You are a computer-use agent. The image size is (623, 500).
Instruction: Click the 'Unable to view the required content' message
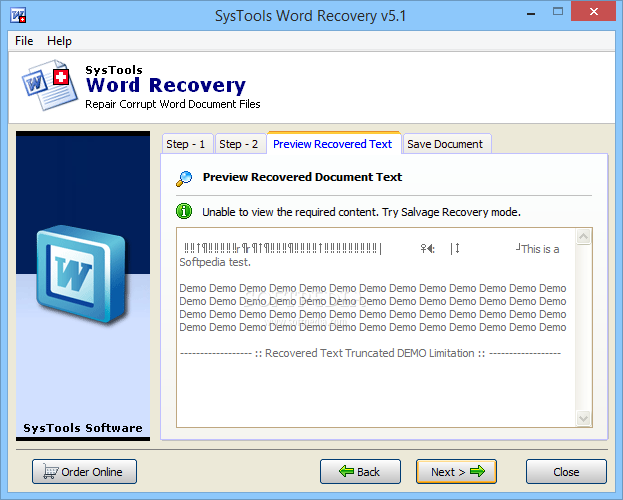click(361, 212)
